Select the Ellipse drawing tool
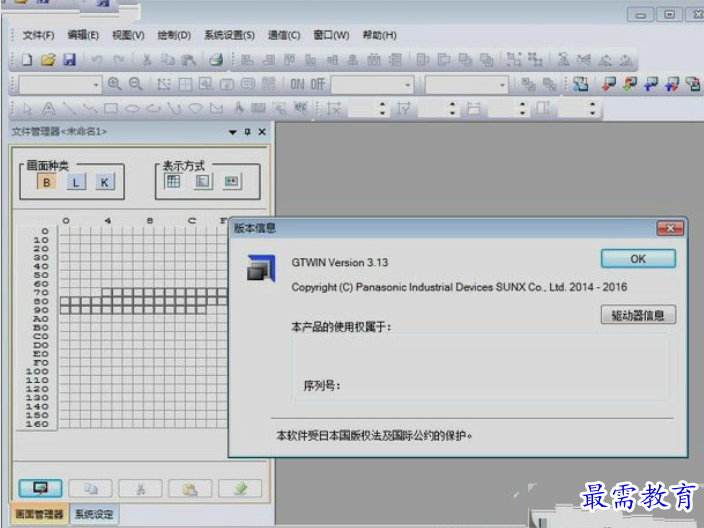Screen dimensions: 704x528 (132, 109)
